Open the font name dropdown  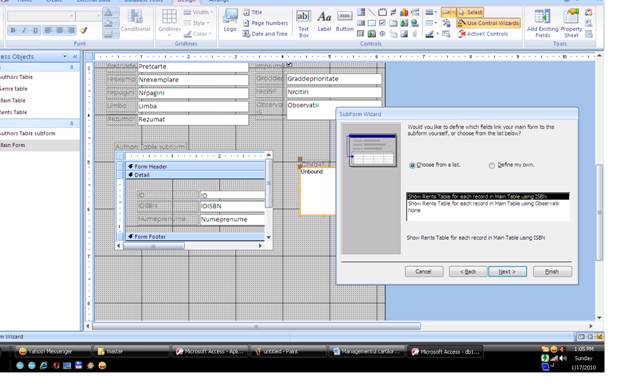click(x=72, y=16)
